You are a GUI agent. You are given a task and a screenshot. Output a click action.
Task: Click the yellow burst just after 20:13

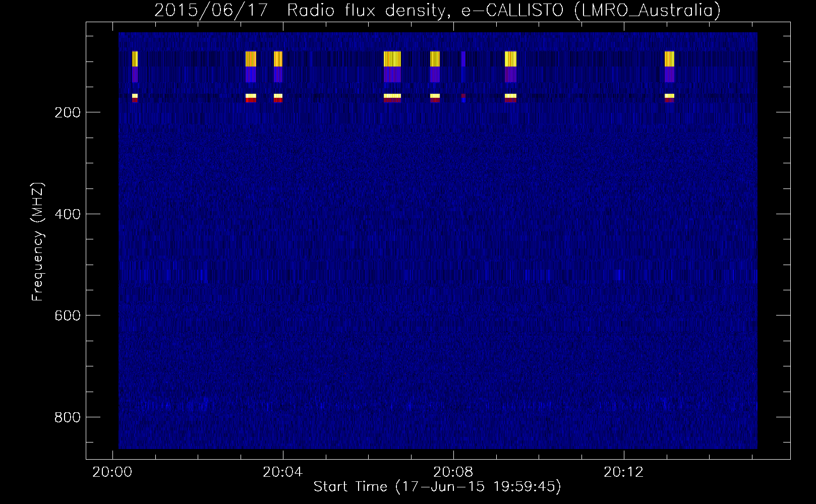[669, 59]
